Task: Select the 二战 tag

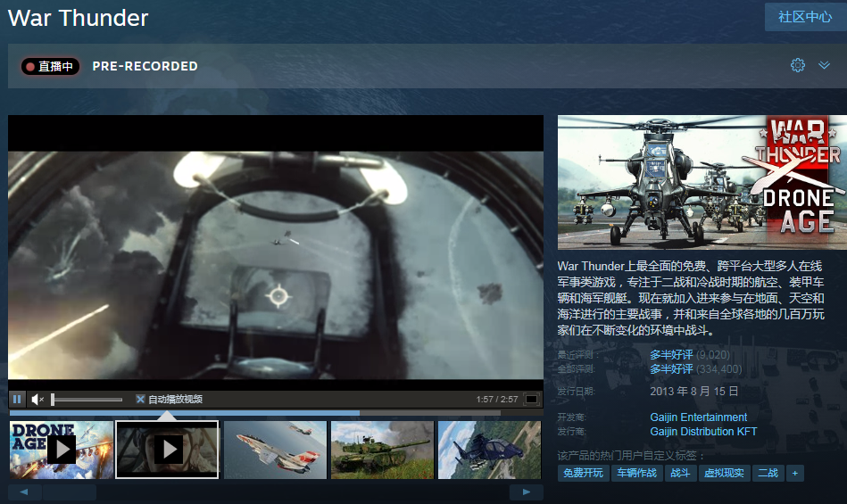Action: [x=768, y=474]
